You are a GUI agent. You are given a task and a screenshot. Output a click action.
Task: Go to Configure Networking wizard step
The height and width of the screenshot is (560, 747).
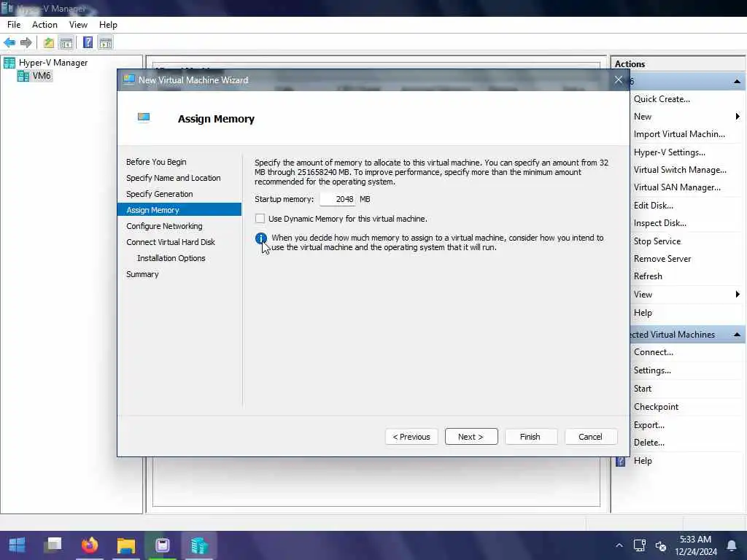[x=164, y=226]
